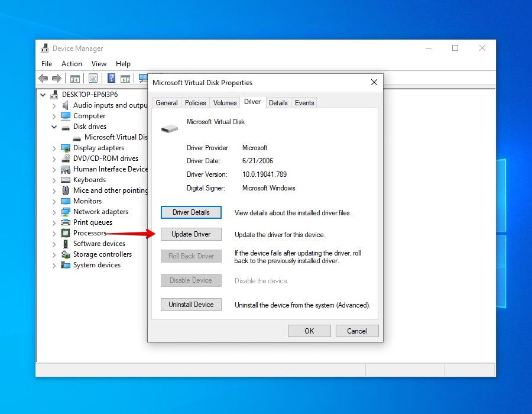Screen dimensions: 532x414
Task: Click the blue Help question mark icon
Action: [x=111, y=79]
